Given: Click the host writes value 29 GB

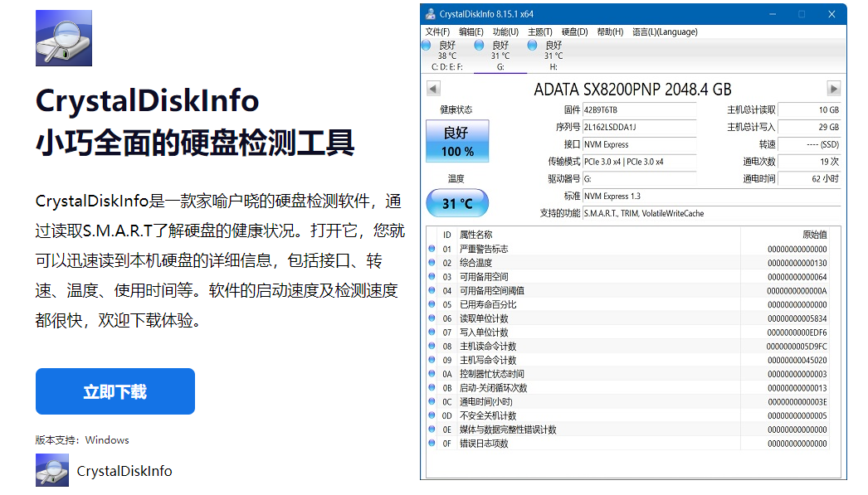Looking at the screenshot, I should pyautogui.click(x=809, y=127).
